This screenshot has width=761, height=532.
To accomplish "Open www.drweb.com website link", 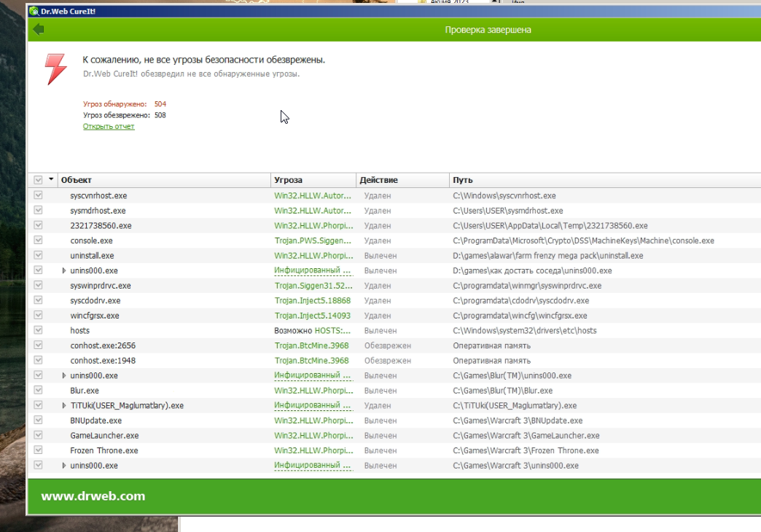I will [93, 496].
